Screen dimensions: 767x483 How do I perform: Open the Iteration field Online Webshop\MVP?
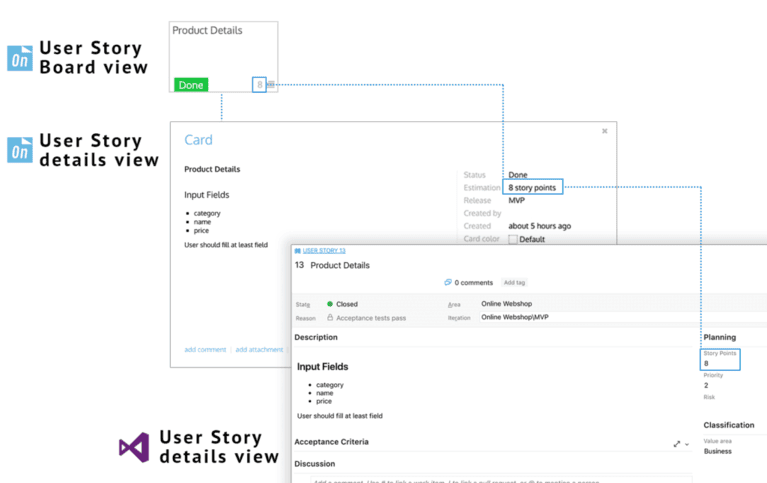pos(515,317)
